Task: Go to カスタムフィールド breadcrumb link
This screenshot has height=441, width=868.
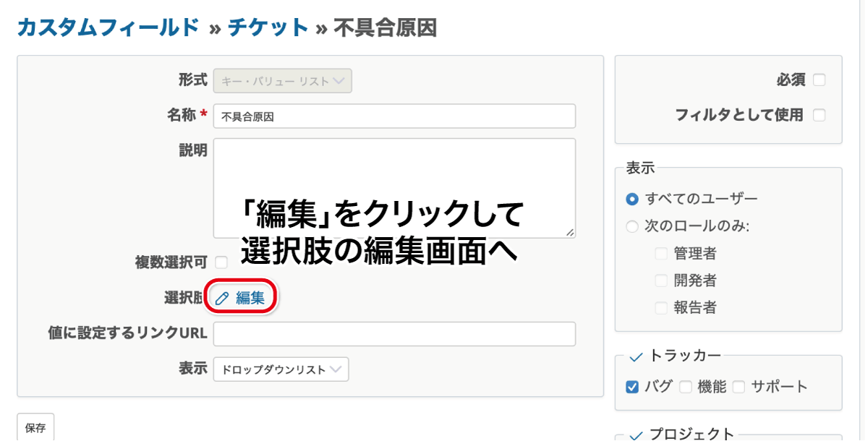Action: [x=108, y=27]
